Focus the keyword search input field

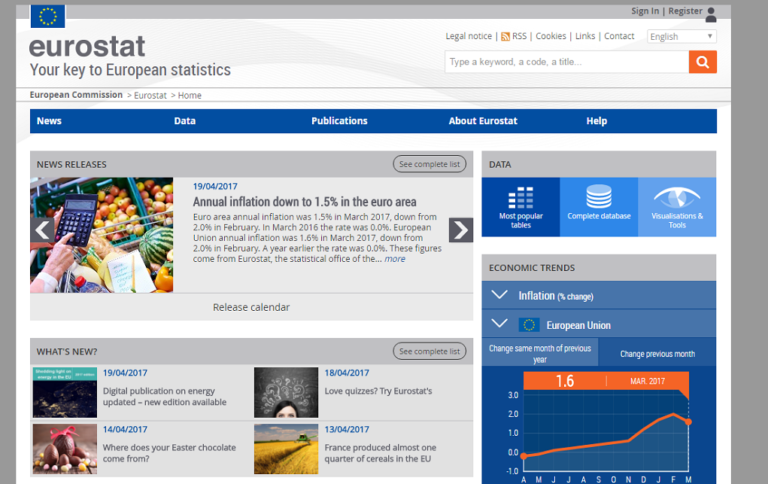(567, 62)
